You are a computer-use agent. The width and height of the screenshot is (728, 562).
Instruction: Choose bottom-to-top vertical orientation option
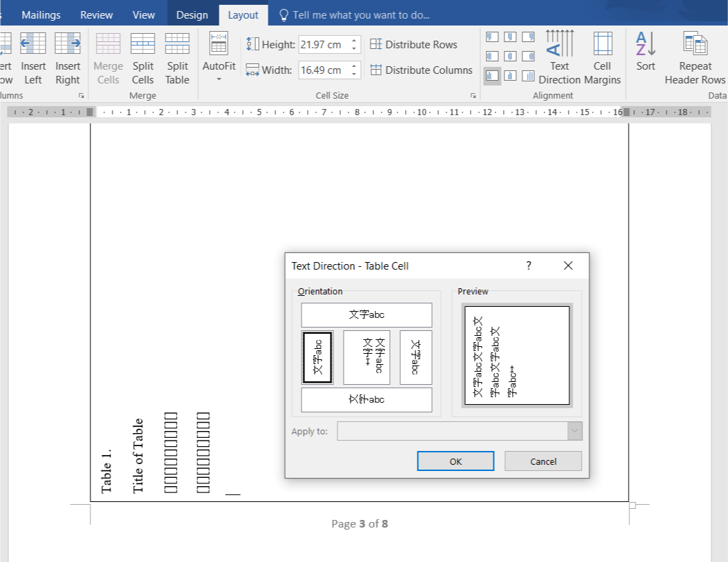coord(317,357)
